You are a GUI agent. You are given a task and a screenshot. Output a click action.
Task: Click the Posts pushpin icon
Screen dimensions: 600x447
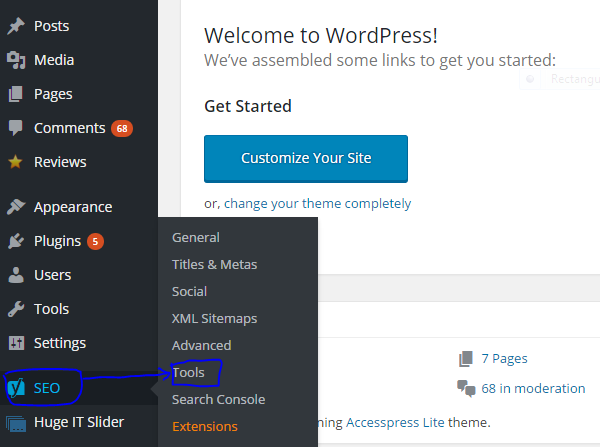(x=16, y=26)
